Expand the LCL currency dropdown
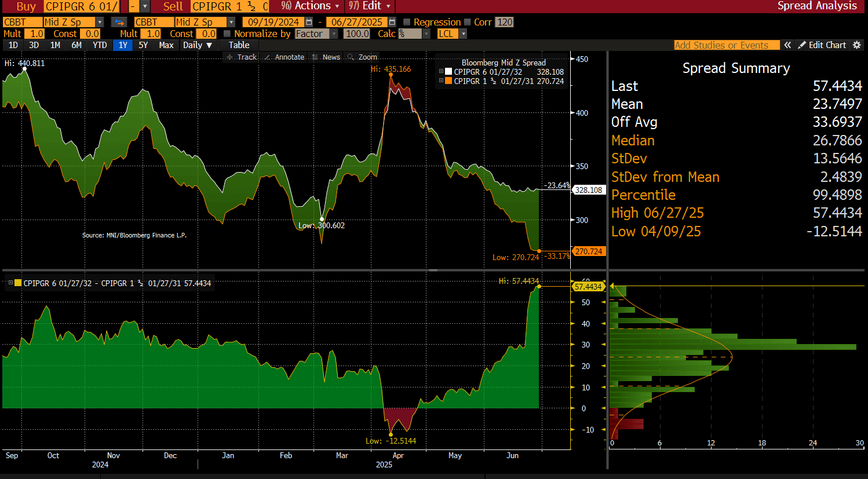Image resolution: width=868 pixels, height=479 pixels. pos(463,34)
